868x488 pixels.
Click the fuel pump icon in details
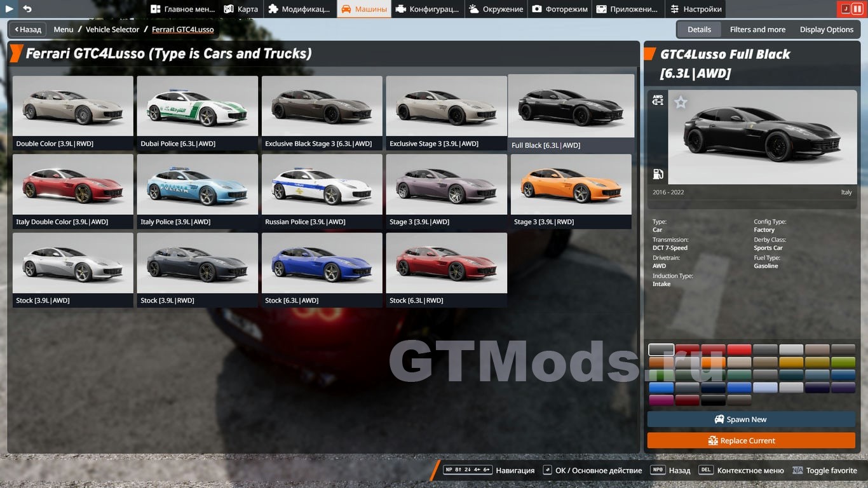click(658, 174)
